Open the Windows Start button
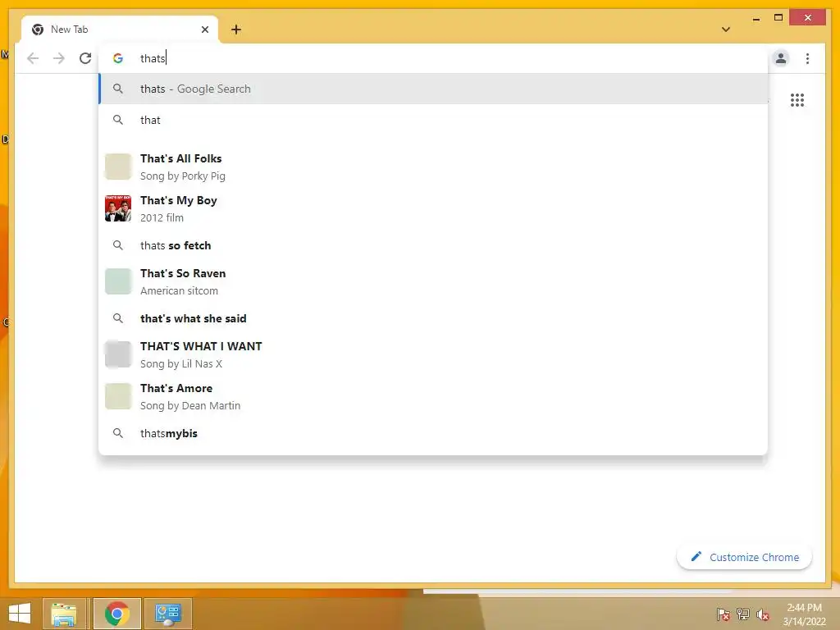The height and width of the screenshot is (630, 840). click(x=20, y=614)
